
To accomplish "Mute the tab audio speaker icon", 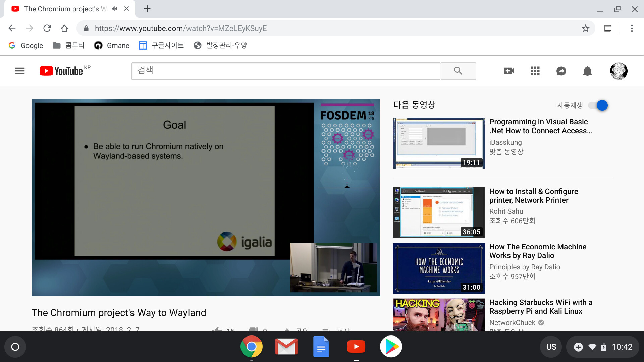I will click(114, 9).
